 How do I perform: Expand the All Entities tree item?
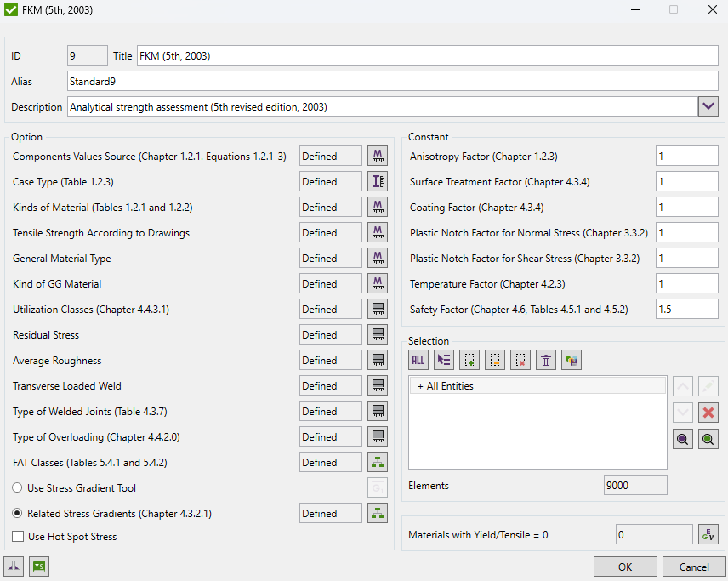[x=420, y=386]
